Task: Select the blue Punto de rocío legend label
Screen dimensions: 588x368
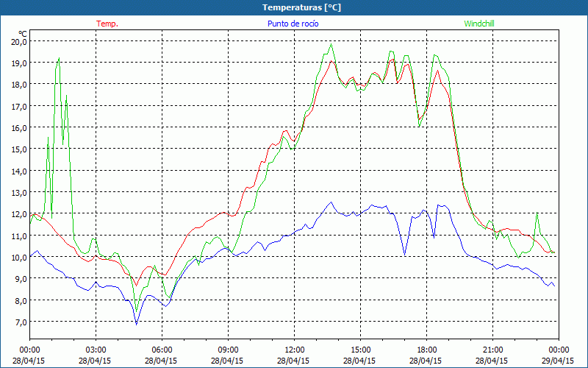Action: point(293,24)
